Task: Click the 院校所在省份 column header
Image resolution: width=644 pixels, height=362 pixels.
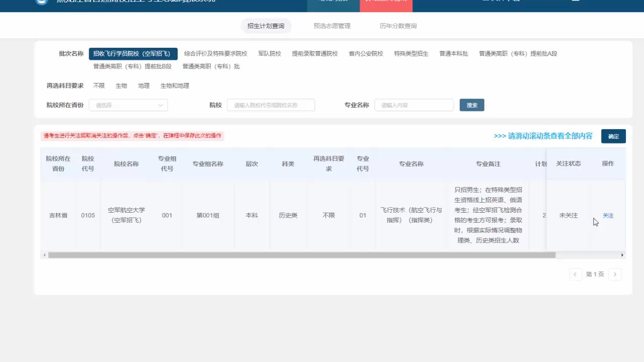Action: [58, 164]
